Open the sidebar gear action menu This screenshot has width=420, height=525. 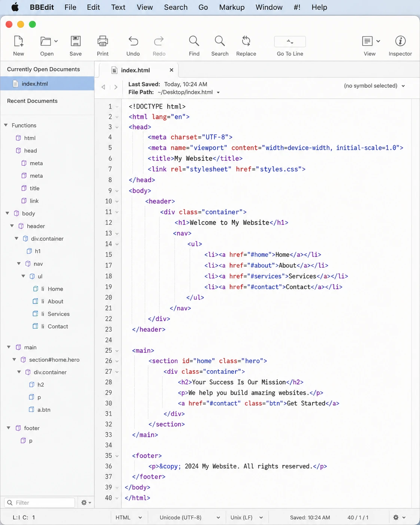pos(86,503)
